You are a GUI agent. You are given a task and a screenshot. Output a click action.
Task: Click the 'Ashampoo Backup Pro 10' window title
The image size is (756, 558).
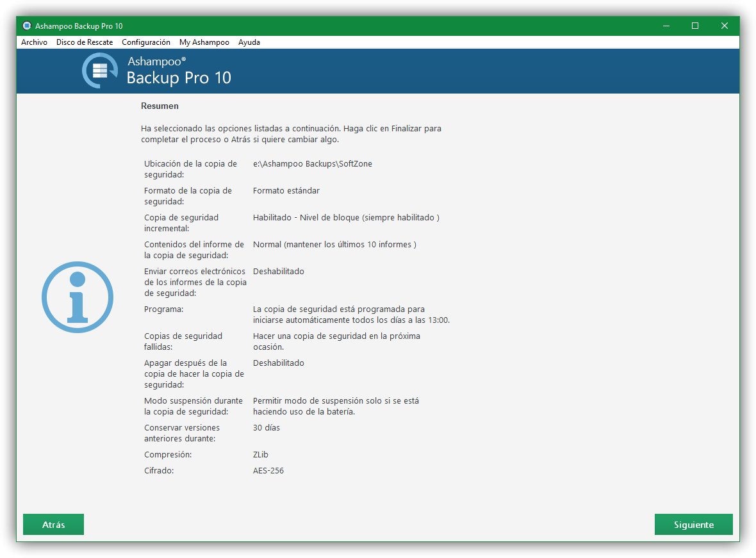[79, 26]
